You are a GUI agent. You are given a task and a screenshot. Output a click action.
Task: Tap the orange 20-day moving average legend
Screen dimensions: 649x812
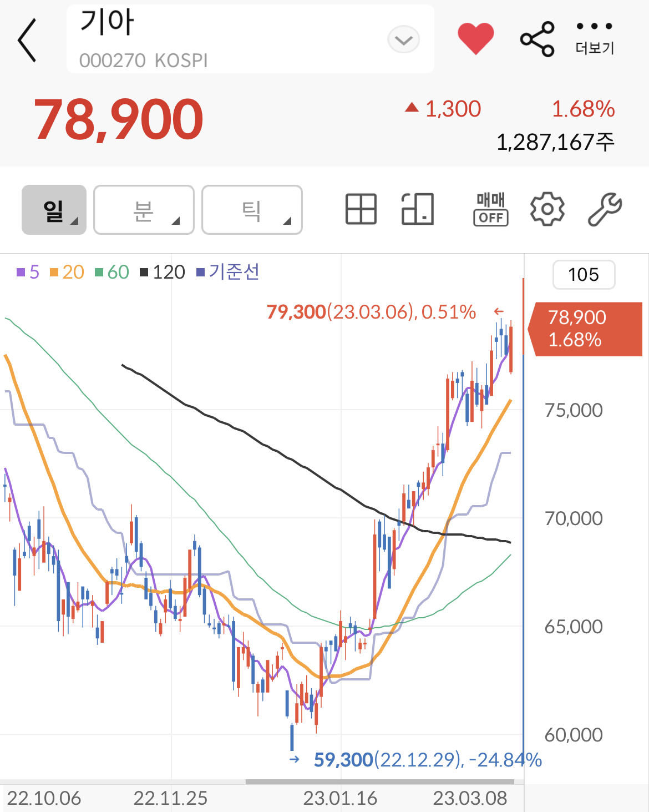(x=67, y=272)
